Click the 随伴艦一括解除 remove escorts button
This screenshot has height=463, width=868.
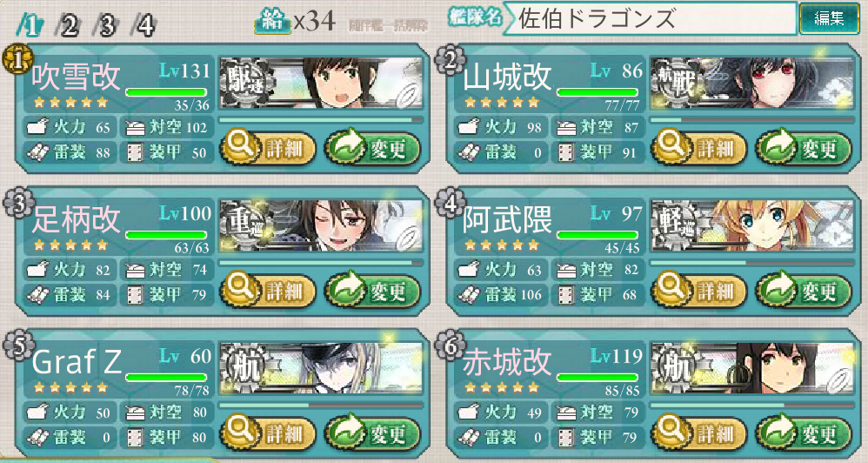(x=389, y=25)
